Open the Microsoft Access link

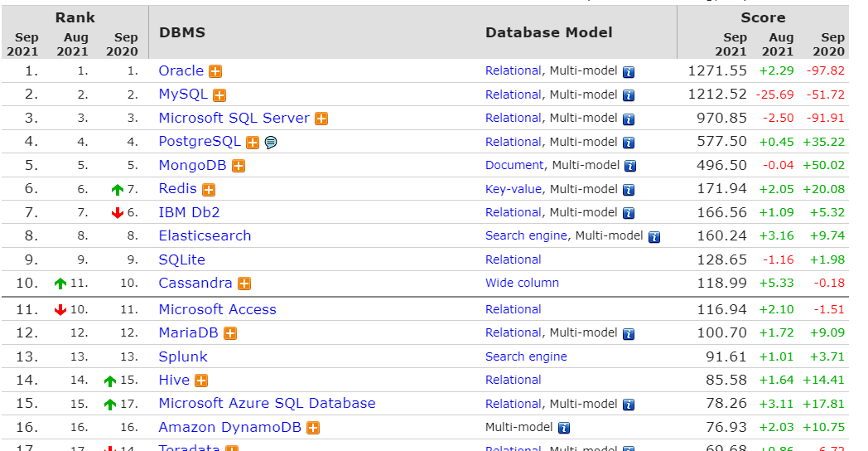coord(218,309)
